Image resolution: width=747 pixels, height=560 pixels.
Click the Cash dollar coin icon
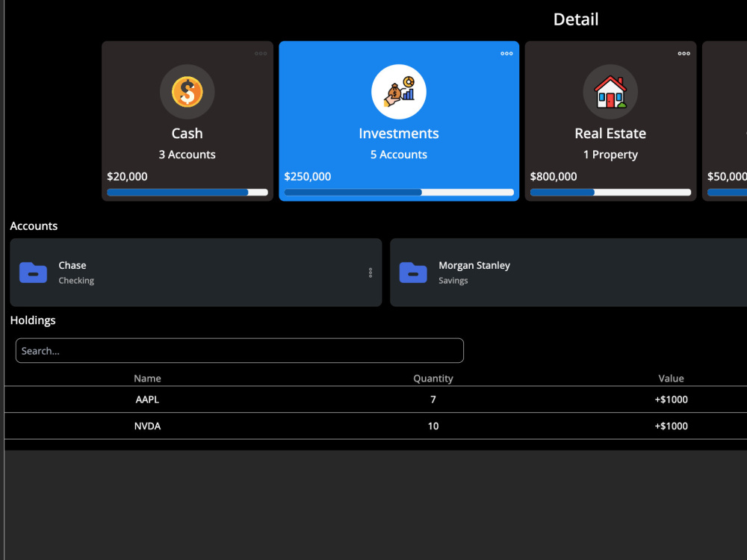click(x=187, y=91)
